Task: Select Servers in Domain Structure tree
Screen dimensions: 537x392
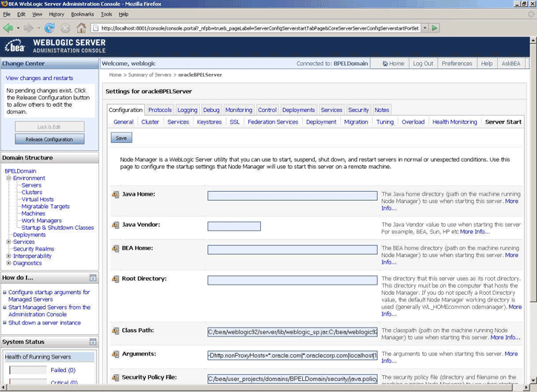Action: point(31,185)
